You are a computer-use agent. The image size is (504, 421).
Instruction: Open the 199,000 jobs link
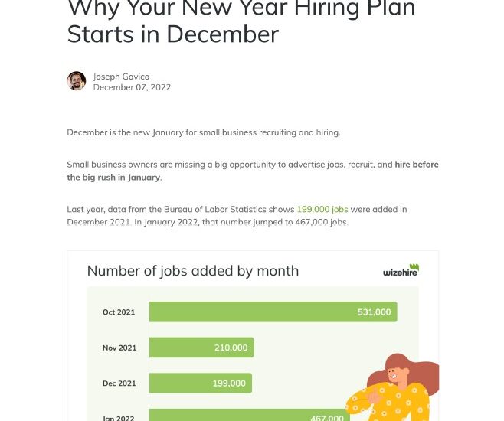[x=322, y=210]
